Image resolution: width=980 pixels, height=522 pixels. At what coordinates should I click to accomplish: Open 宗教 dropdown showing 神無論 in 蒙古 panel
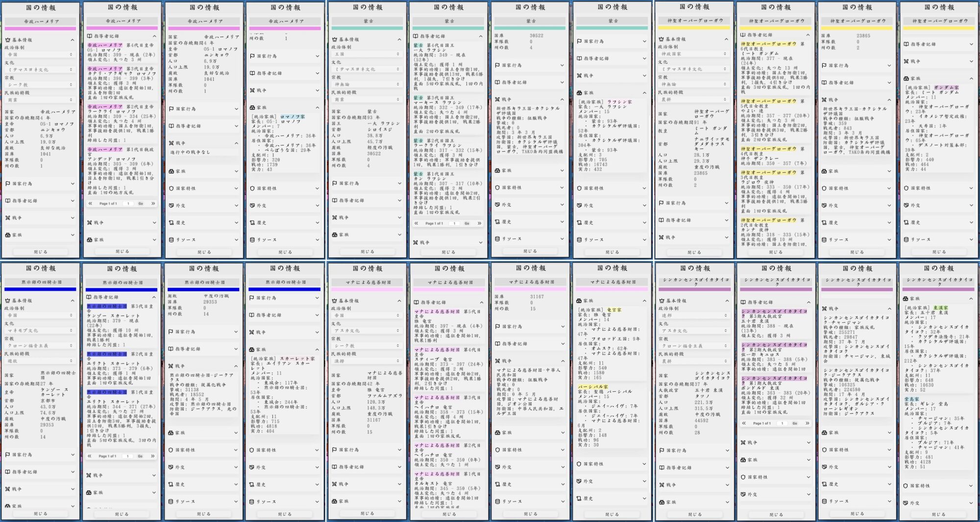point(367,84)
